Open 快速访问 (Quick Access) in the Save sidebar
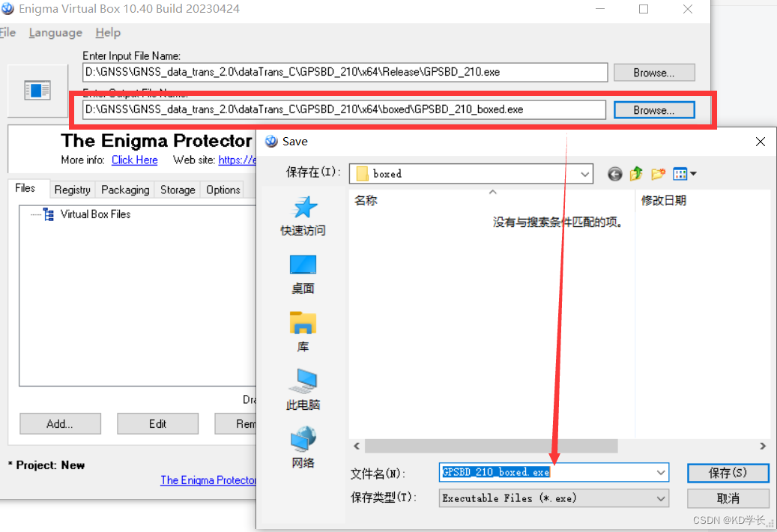Image resolution: width=777 pixels, height=532 pixels. click(x=302, y=217)
